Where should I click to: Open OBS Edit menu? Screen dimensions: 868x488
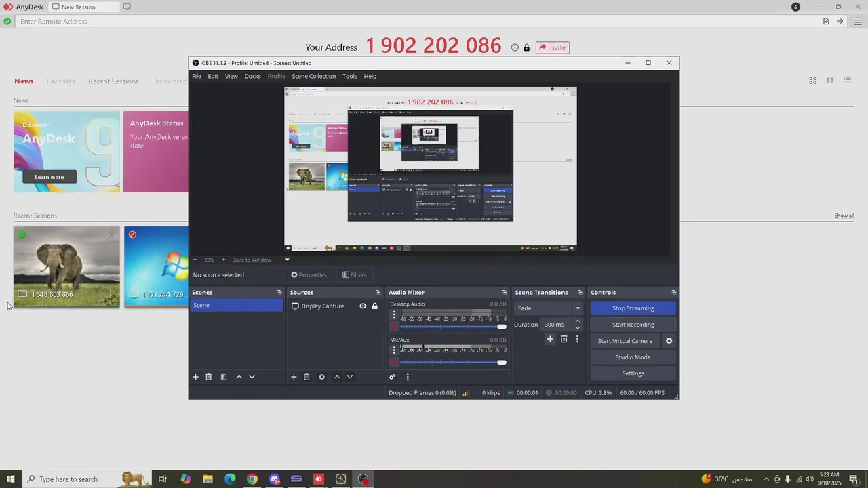click(x=213, y=76)
